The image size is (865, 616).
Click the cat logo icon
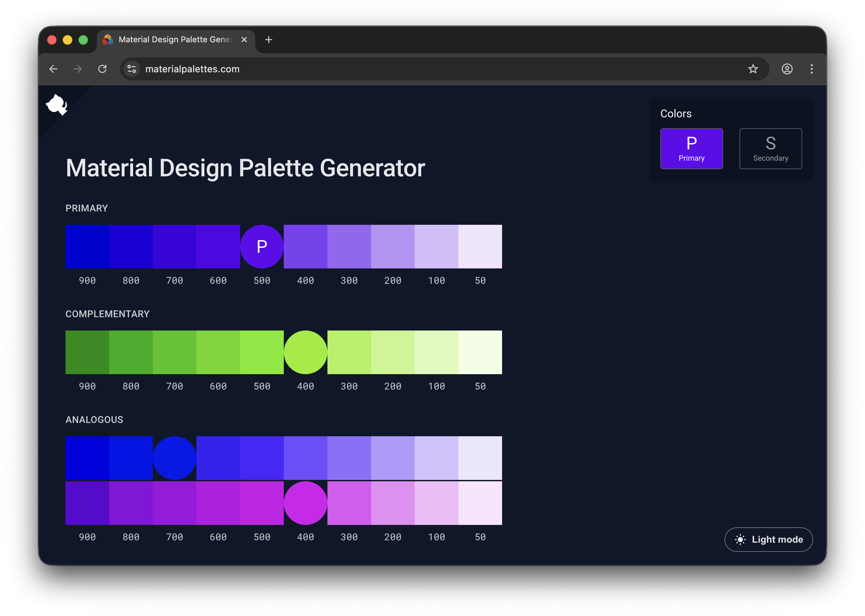tap(57, 105)
